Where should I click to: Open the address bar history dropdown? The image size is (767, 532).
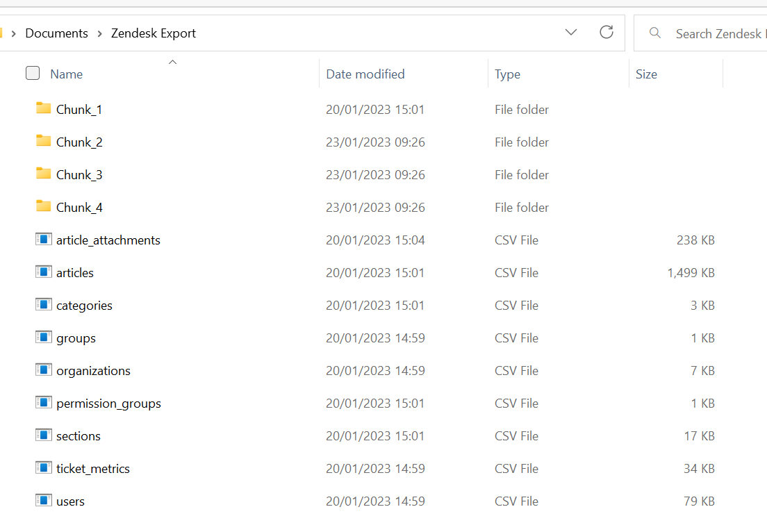(571, 32)
